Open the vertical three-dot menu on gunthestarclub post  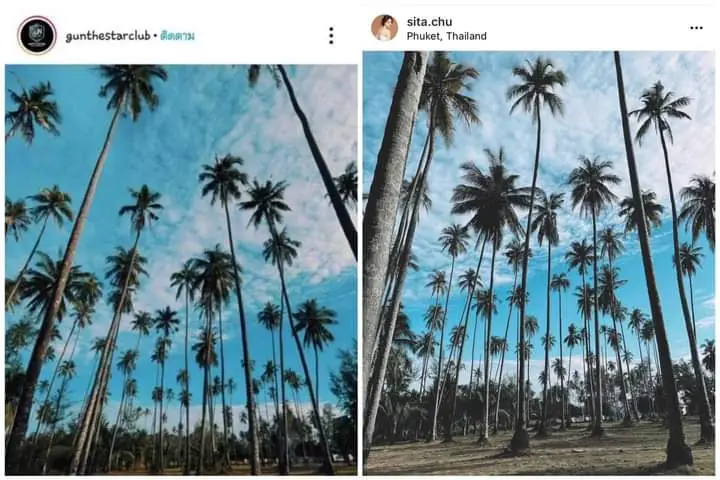pos(331,35)
